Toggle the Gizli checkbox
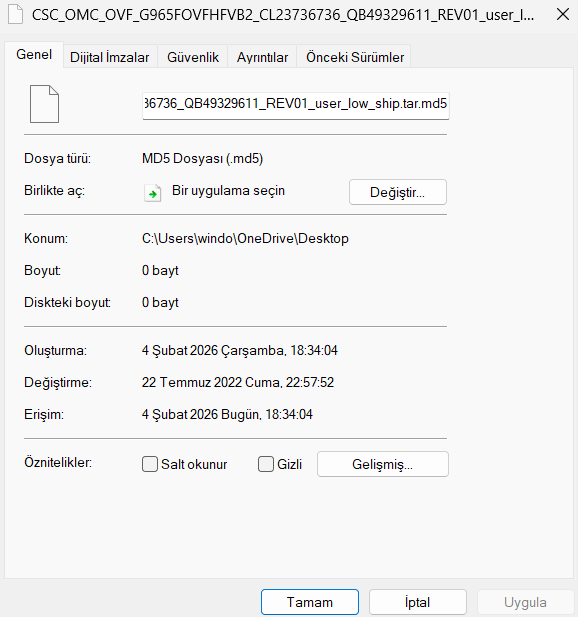 [x=266, y=464]
